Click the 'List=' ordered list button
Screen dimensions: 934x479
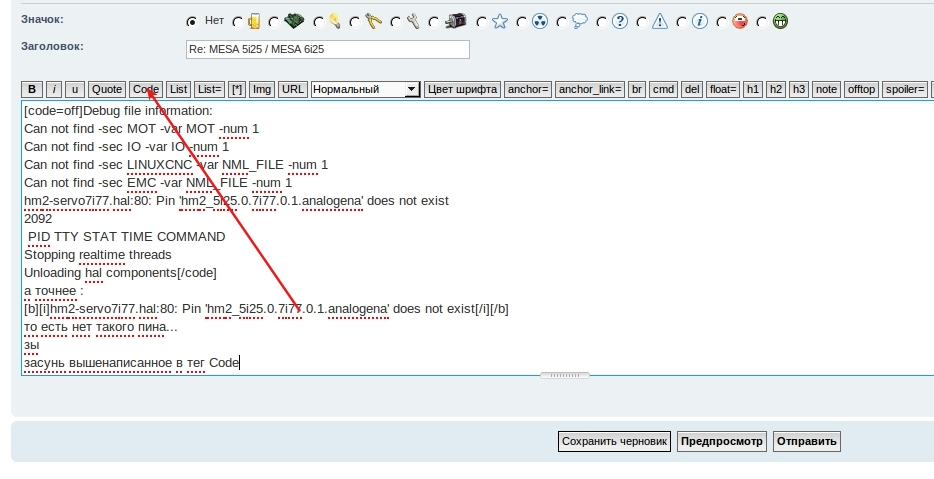pos(210,89)
